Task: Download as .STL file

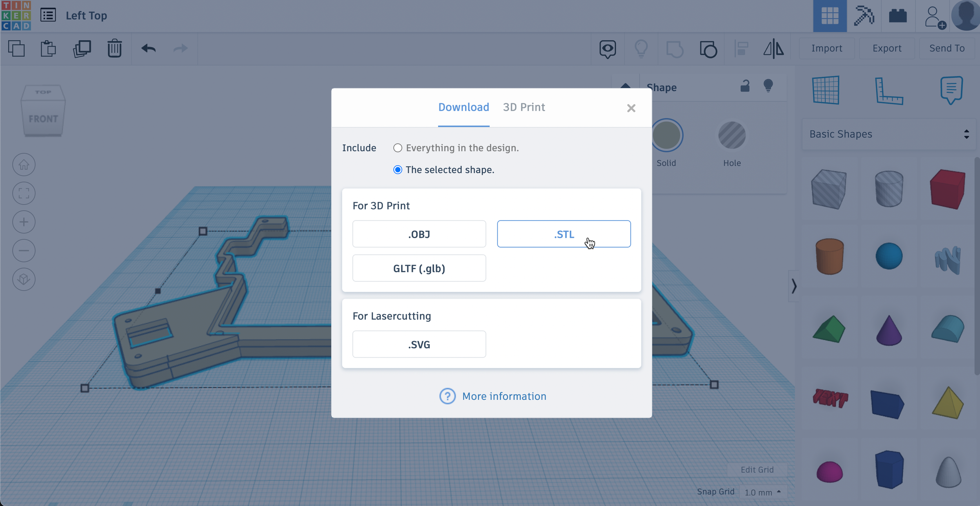Action: tap(563, 234)
